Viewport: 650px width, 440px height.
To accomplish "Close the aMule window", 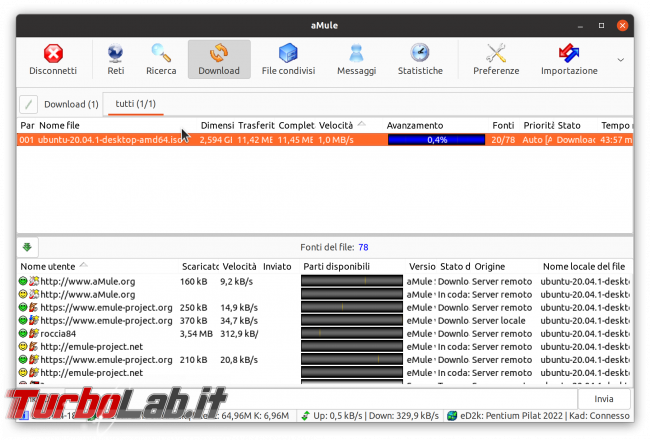I will point(622,26).
